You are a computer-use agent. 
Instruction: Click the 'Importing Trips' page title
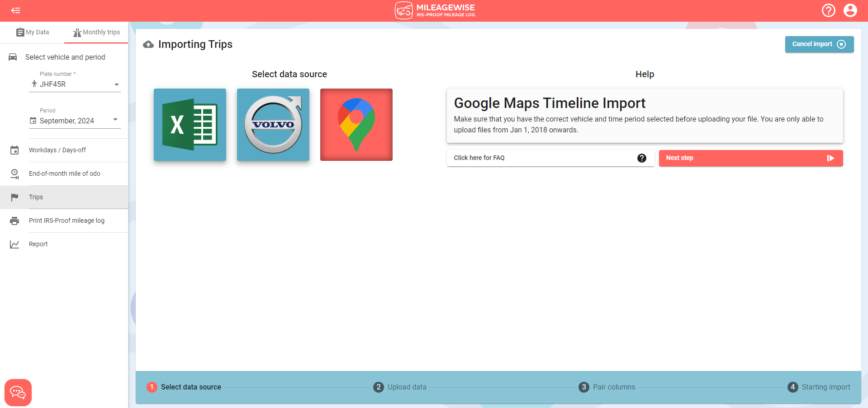(x=195, y=44)
